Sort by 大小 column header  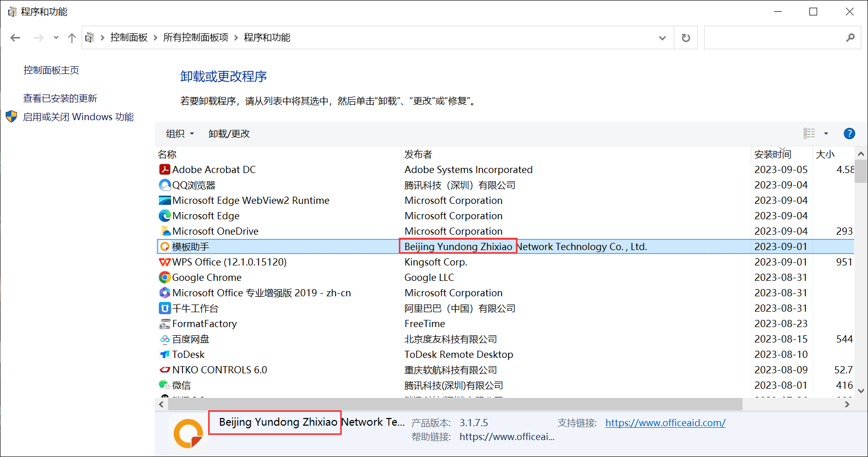coord(833,154)
